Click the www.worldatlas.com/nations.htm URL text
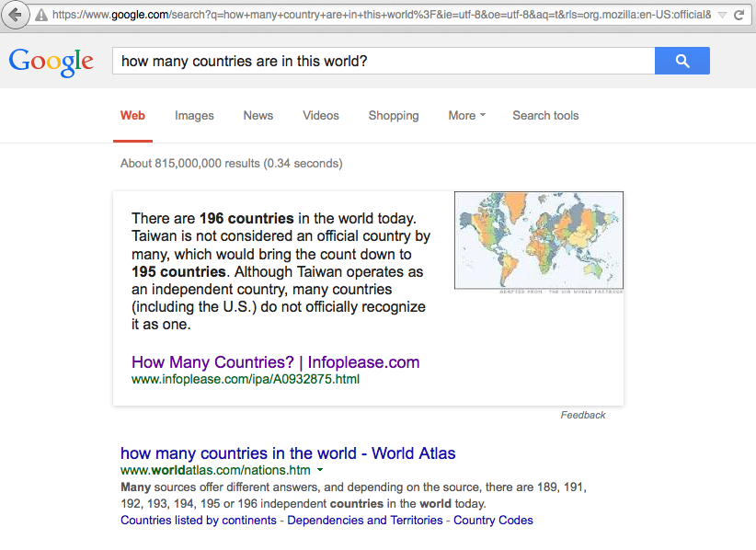This screenshot has width=756, height=550. [215, 470]
